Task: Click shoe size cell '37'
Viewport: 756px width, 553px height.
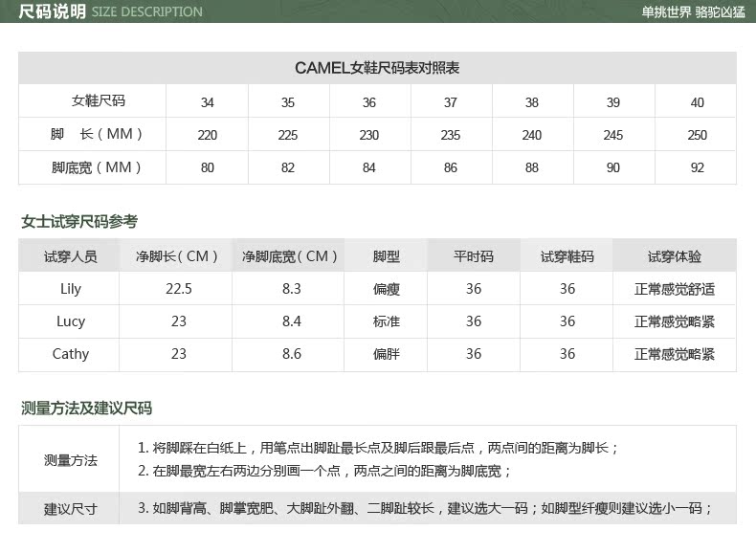Action: pos(451,102)
